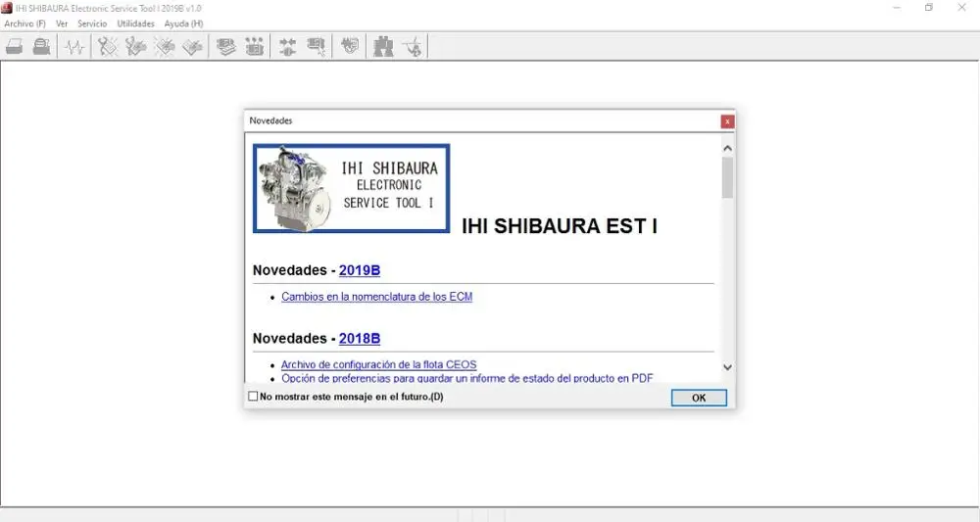Open the Ver menu
The width and height of the screenshot is (980, 522).
tap(62, 24)
